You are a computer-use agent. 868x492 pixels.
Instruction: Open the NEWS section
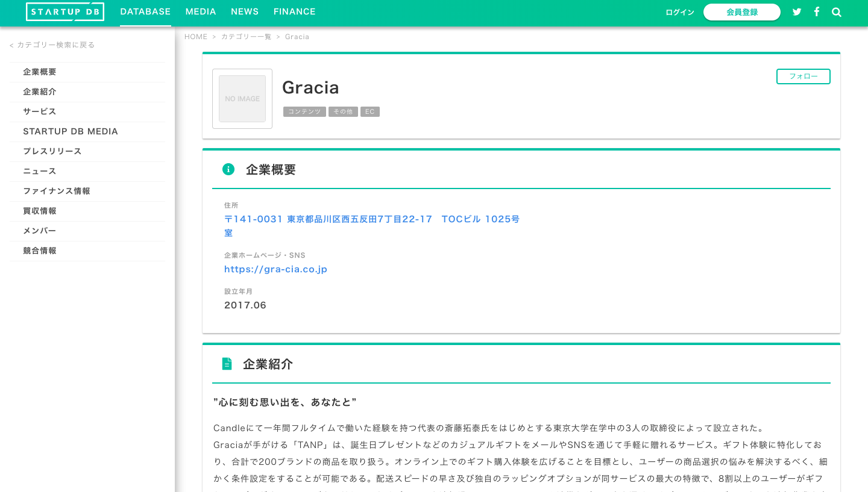[x=245, y=11]
